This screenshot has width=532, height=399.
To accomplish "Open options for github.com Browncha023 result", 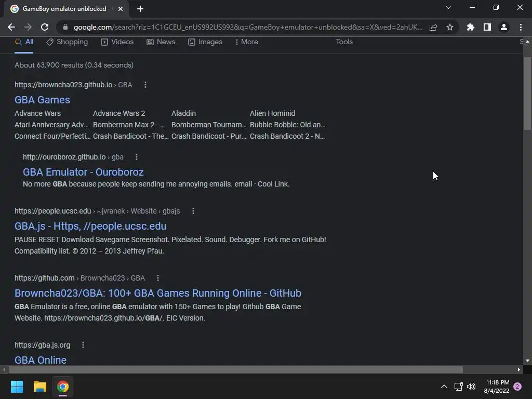I will 158,278.
